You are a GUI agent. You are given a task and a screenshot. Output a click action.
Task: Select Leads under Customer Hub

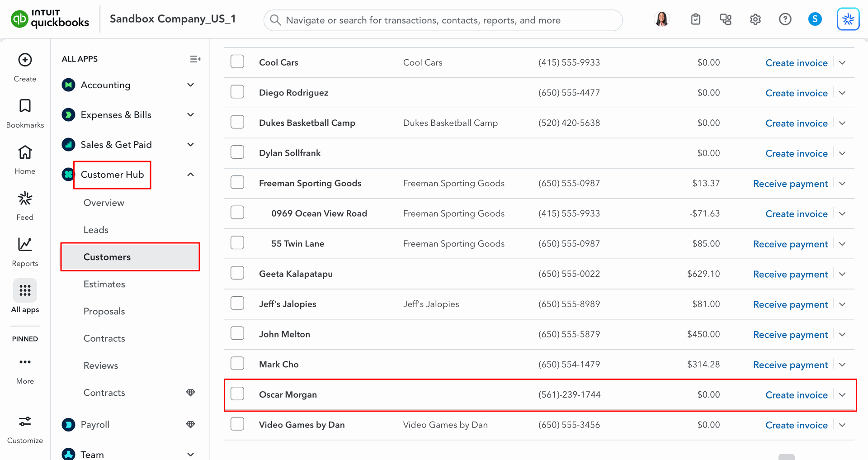pos(96,230)
